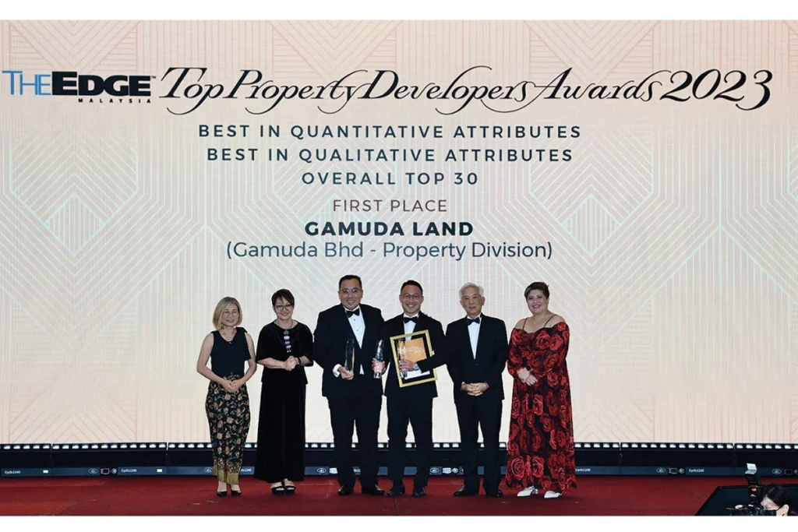
Task: Click The Edge Malaysia logo
Action: pos(77,86)
